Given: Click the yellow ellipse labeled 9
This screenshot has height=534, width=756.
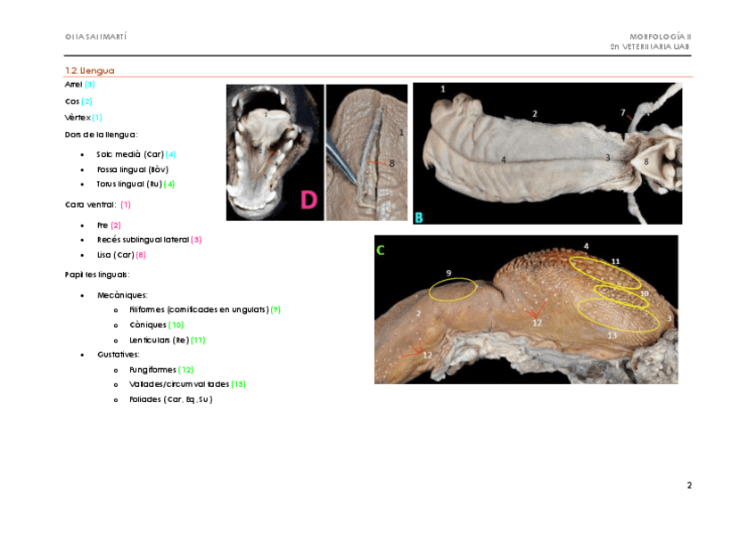Looking at the screenshot, I should click(x=453, y=289).
